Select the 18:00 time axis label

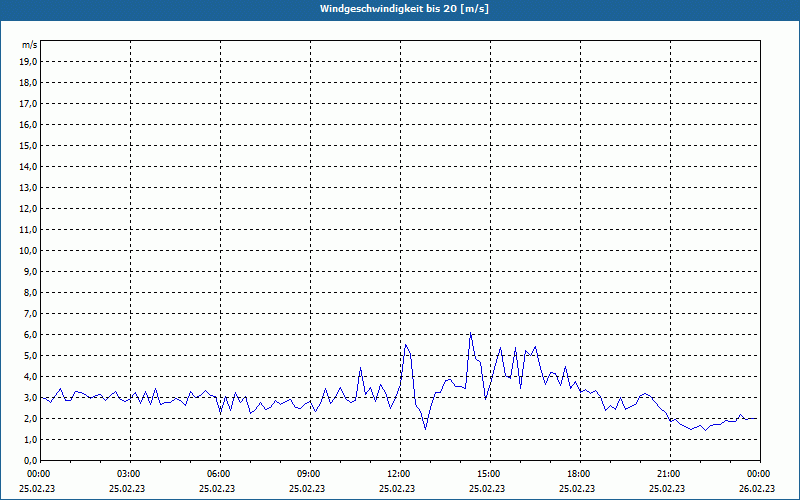[579, 474]
